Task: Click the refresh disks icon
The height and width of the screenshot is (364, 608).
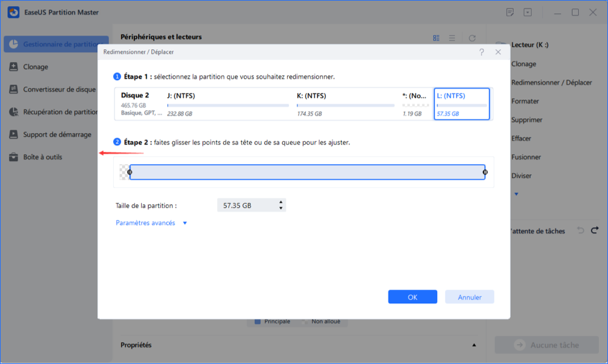Action: [x=472, y=38]
